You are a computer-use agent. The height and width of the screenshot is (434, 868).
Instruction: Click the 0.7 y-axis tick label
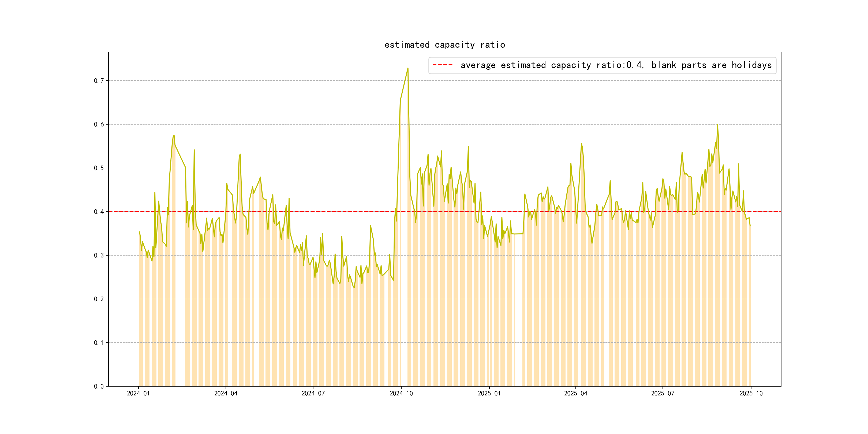[x=99, y=81]
